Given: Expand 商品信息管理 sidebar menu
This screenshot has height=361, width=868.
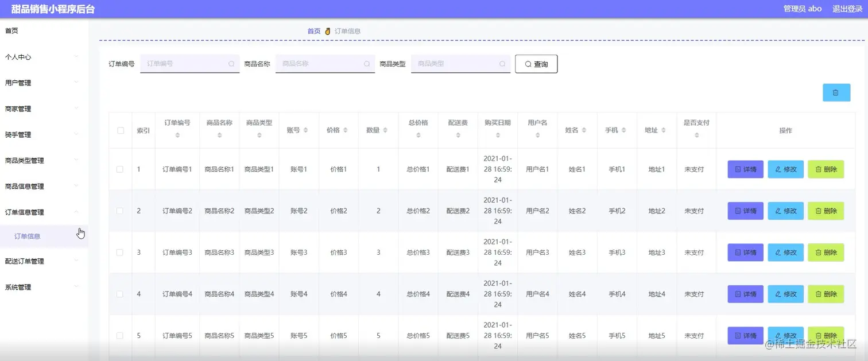Looking at the screenshot, I should pos(44,187).
